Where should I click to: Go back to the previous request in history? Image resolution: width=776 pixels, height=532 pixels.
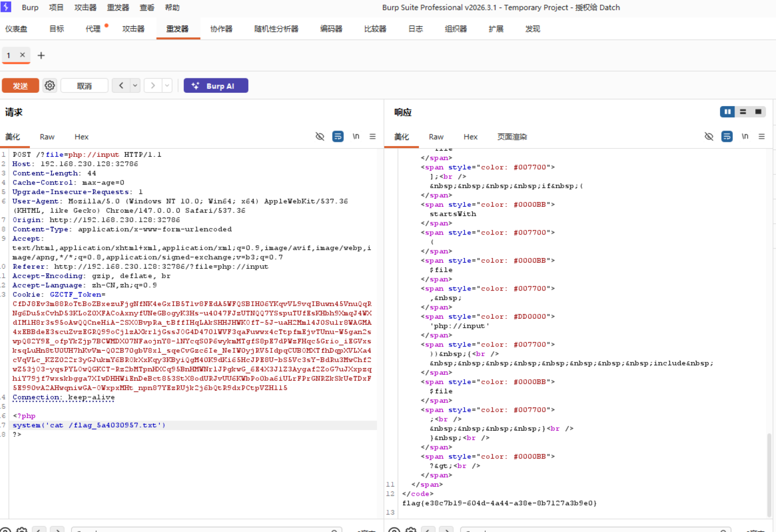[x=121, y=85]
